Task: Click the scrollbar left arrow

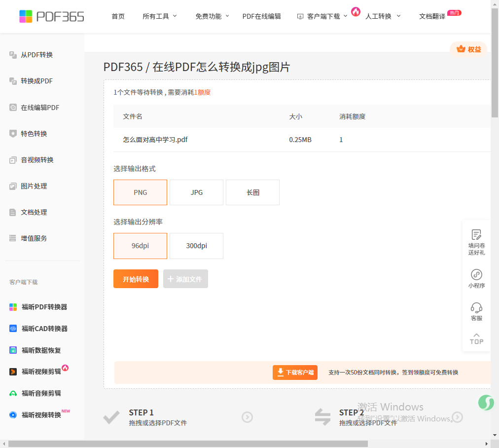Action: coord(4,444)
